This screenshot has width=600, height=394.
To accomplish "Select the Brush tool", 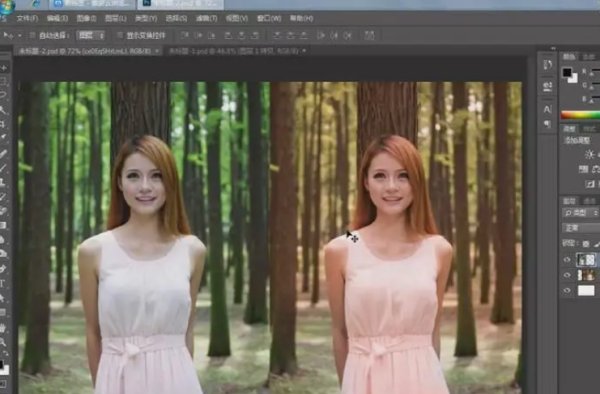I will click(x=4, y=168).
